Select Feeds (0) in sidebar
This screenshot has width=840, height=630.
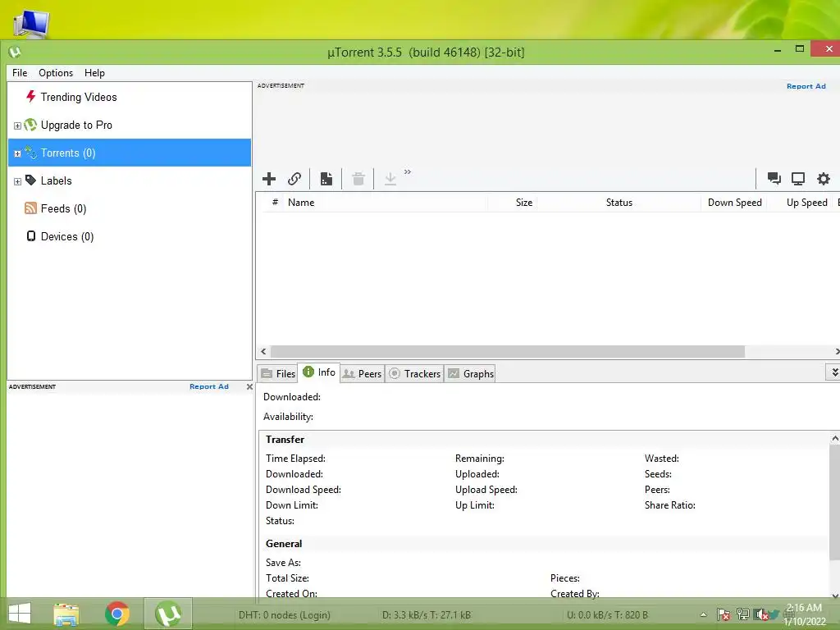(x=130, y=208)
